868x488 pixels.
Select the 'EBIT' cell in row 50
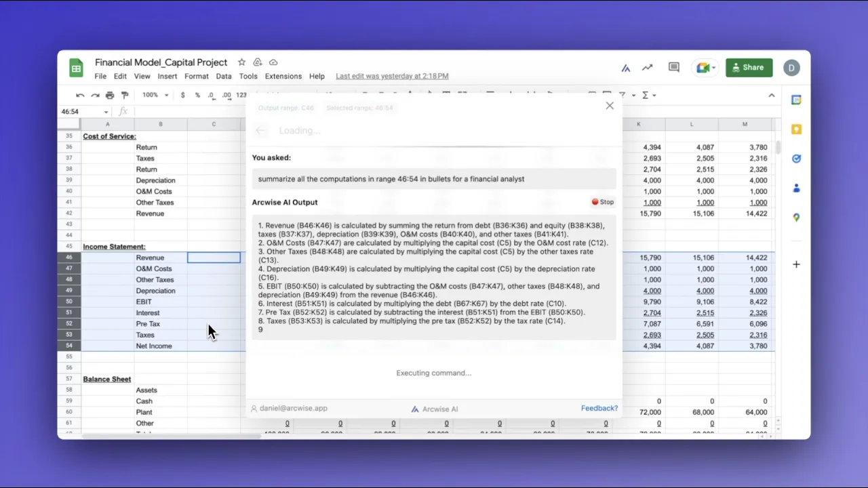(x=161, y=302)
